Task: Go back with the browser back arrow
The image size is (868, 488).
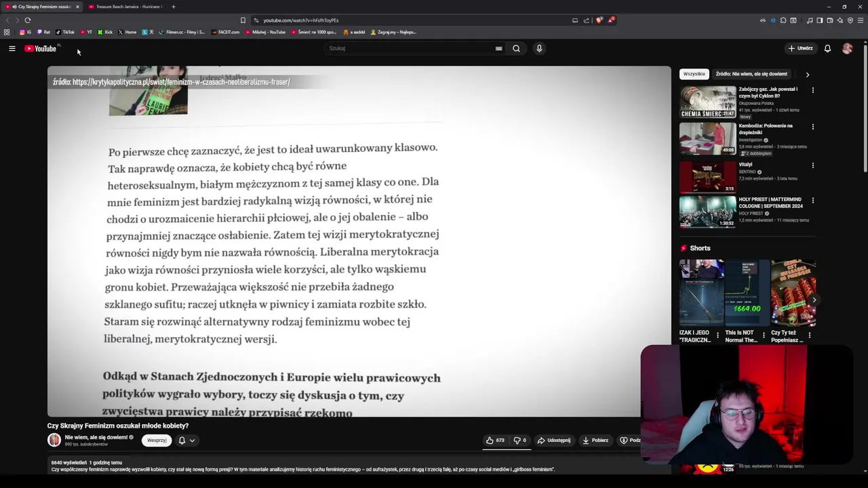Action: click(x=7, y=20)
